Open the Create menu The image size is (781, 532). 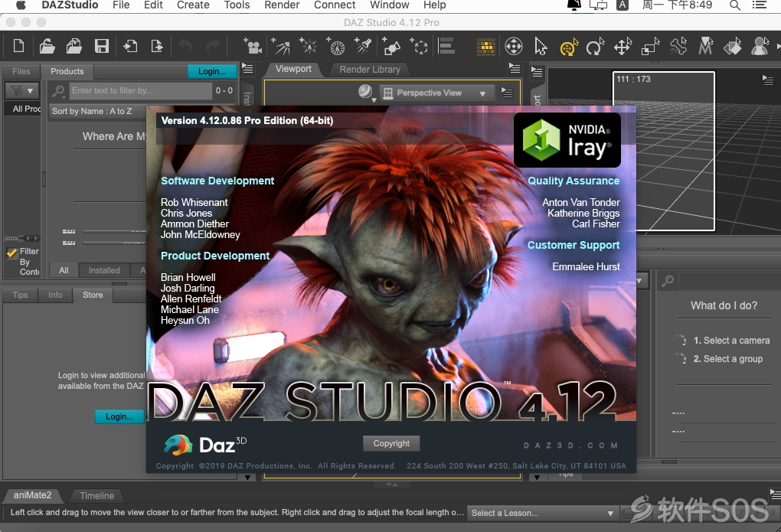(193, 5)
